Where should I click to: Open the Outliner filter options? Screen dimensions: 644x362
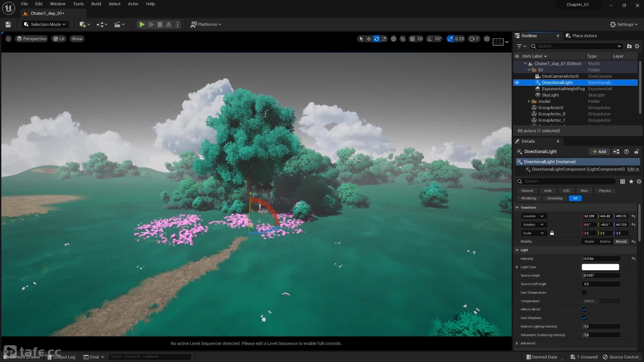(521, 46)
